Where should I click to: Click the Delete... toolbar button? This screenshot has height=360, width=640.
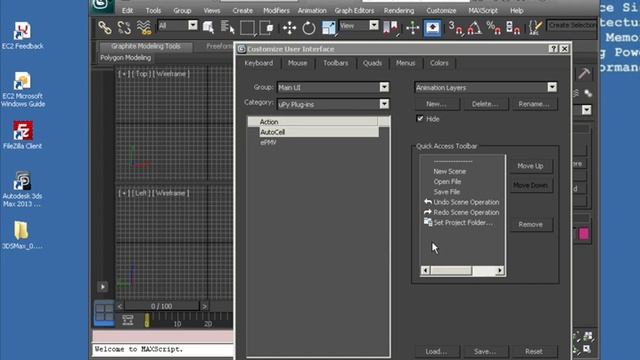[485, 104]
